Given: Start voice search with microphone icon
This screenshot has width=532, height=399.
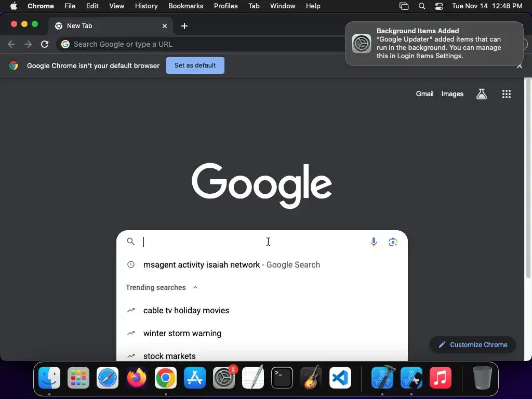Looking at the screenshot, I should (x=374, y=242).
